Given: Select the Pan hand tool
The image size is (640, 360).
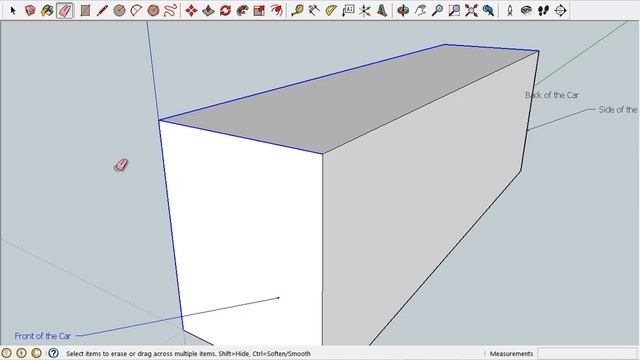Looking at the screenshot, I should pos(420,11).
